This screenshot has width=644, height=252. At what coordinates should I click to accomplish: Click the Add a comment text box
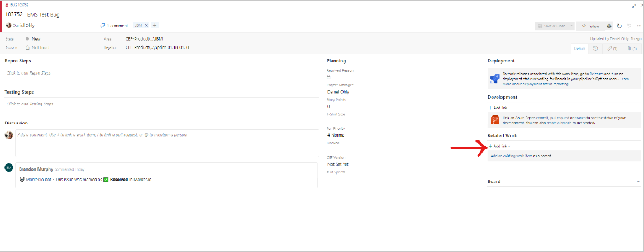pyautogui.click(x=167, y=143)
